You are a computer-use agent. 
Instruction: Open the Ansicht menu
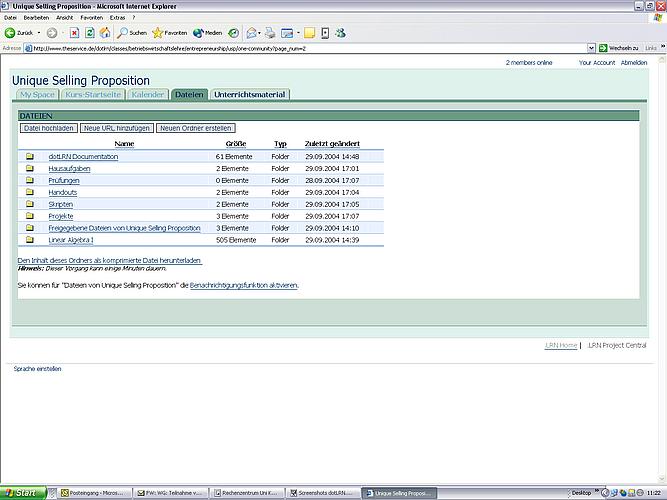65,18
